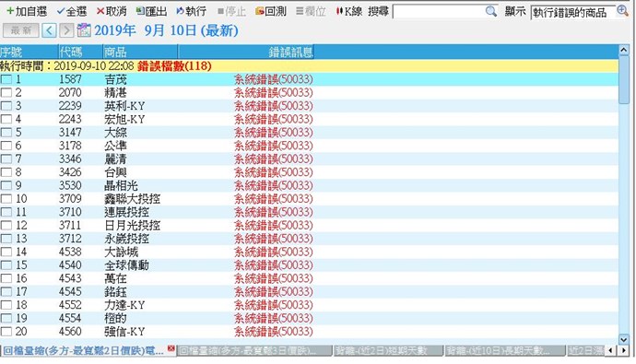Sort by the 序號 column header
The width and height of the screenshot is (636, 364).
click(29, 52)
